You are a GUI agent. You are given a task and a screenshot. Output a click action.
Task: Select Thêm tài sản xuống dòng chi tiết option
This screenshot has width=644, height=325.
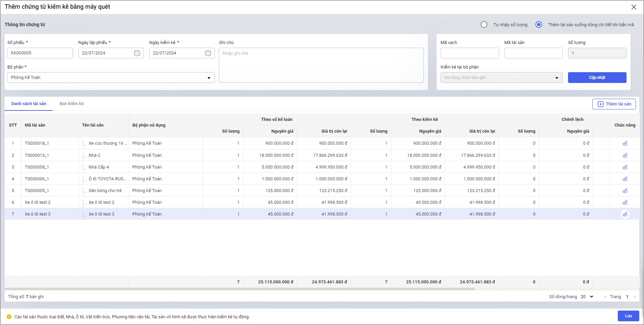point(539,25)
